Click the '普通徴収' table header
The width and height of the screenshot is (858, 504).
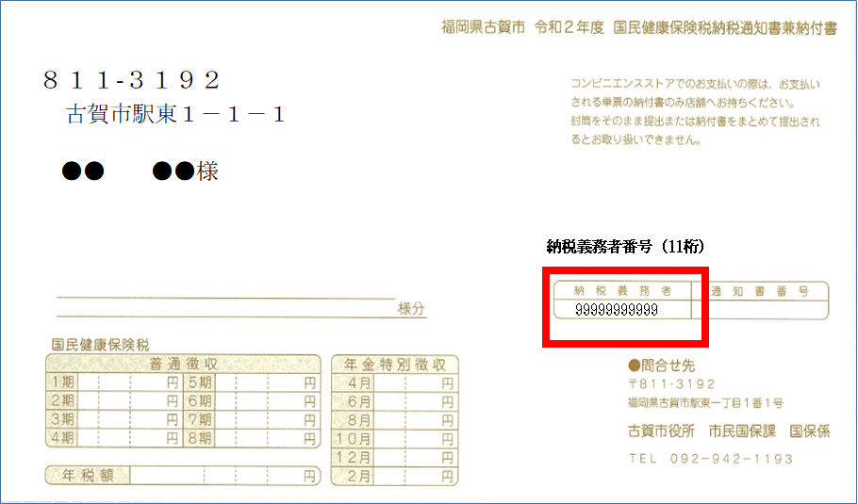point(183,364)
